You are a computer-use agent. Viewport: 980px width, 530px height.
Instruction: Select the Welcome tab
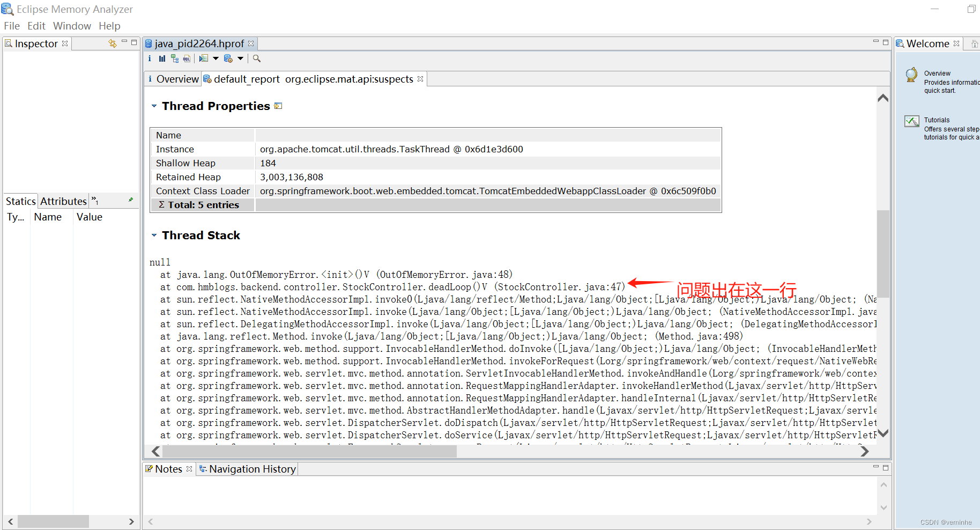[927, 43]
